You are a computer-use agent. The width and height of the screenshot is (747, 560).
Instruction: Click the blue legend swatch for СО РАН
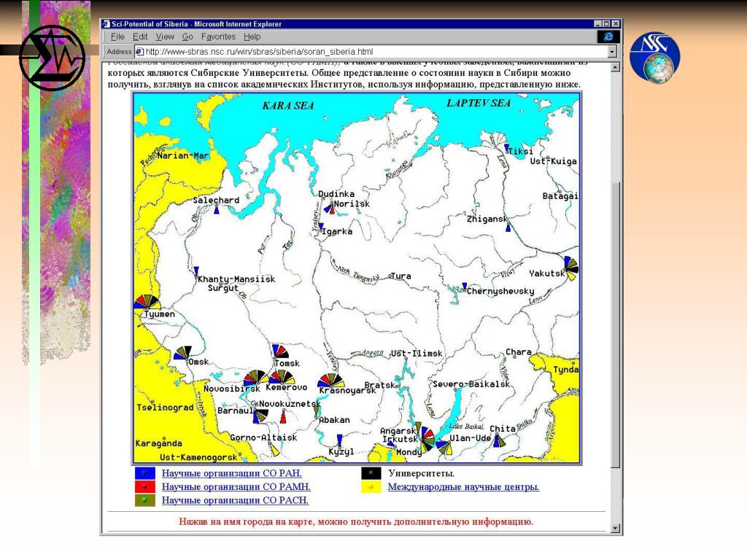point(145,473)
